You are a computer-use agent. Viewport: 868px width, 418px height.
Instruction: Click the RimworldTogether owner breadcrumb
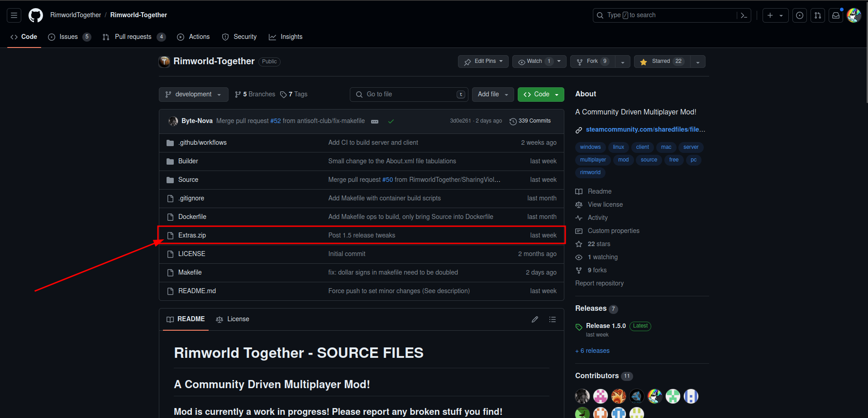pyautogui.click(x=76, y=15)
